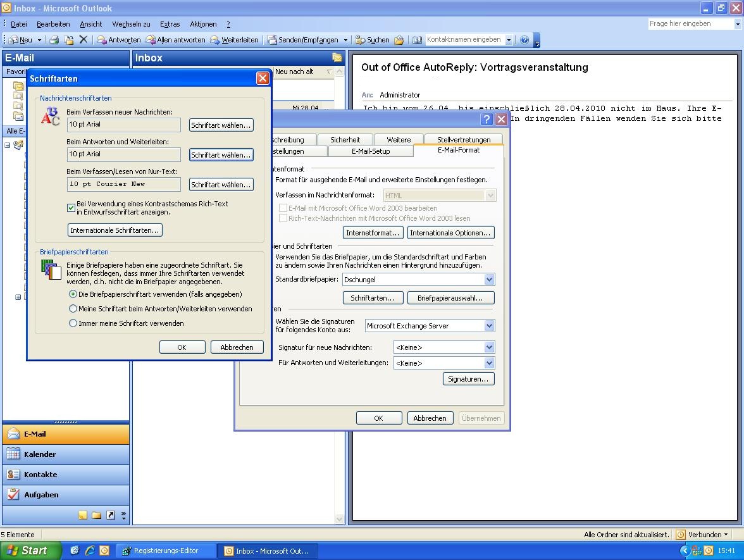Viewport: 744px width, 560px height.
Task: Open Standardbriefpapier Dschungel dropdown
Action: coord(489,280)
